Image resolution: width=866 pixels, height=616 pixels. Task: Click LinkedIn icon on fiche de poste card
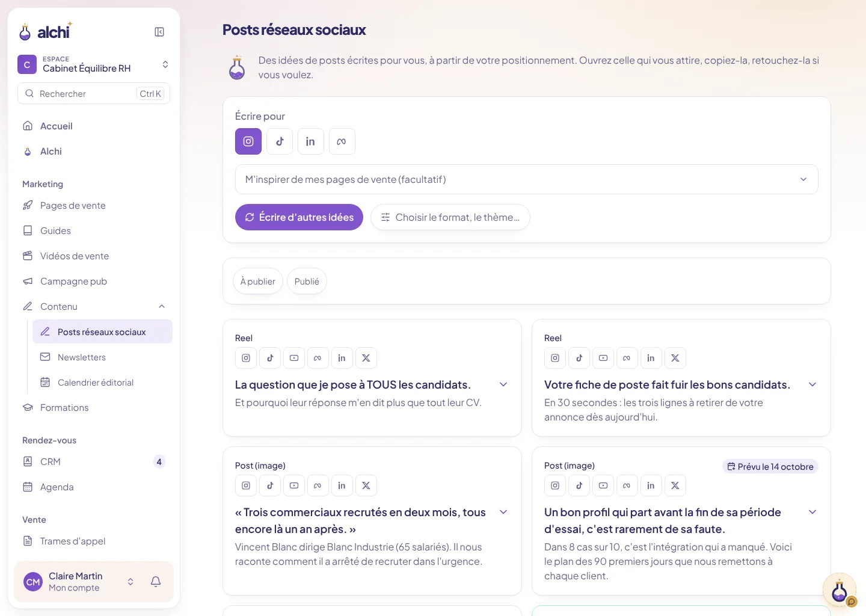point(651,358)
